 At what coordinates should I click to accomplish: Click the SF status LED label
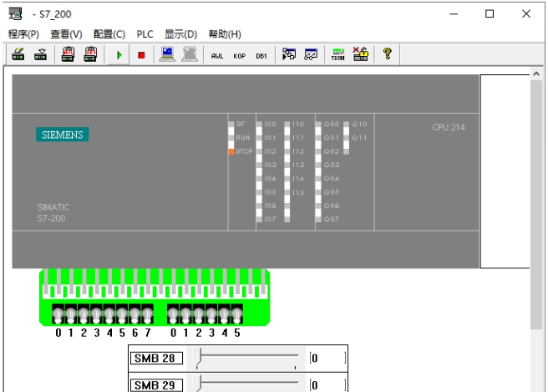click(x=240, y=125)
